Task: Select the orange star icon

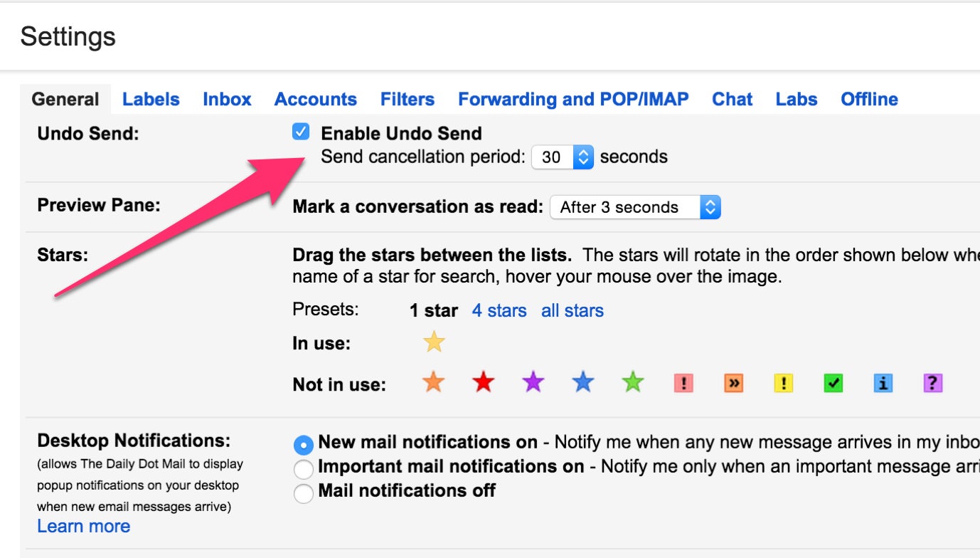Action: click(x=433, y=384)
